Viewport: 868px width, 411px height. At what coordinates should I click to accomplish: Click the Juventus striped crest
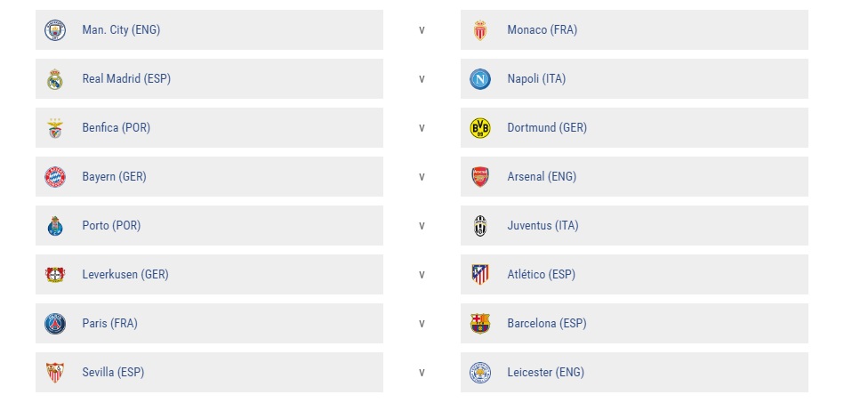pos(480,226)
